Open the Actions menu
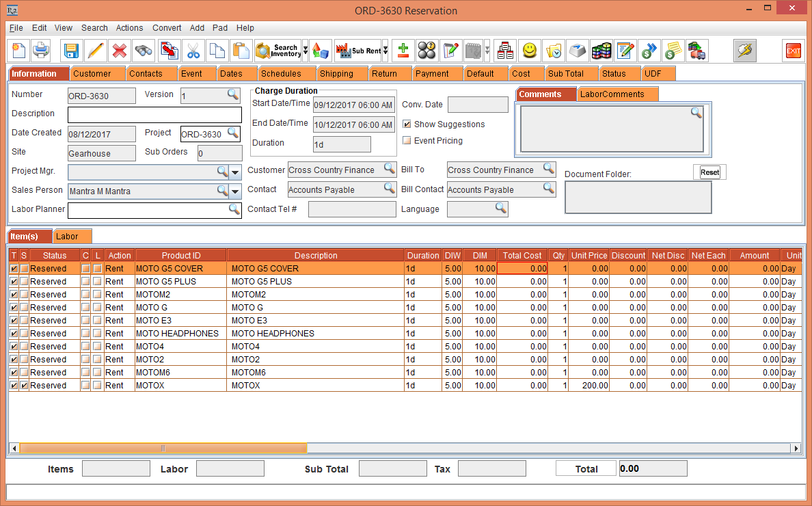 (x=129, y=28)
